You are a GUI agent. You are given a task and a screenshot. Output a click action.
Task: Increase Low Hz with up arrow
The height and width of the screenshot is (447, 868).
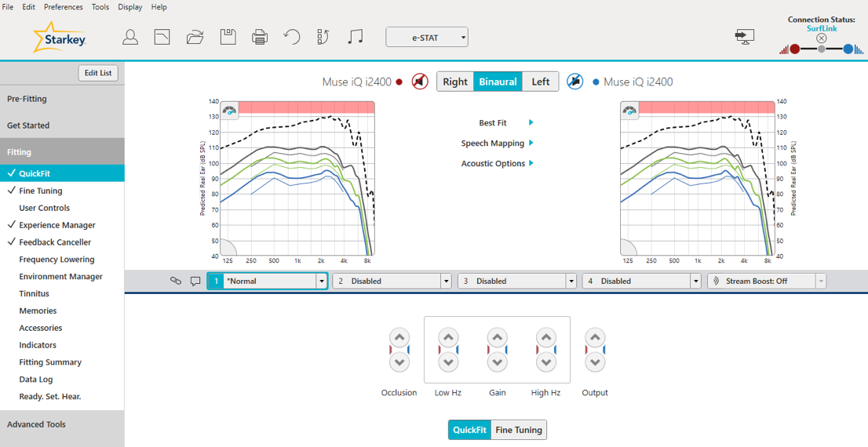click(x=448, y=337)
